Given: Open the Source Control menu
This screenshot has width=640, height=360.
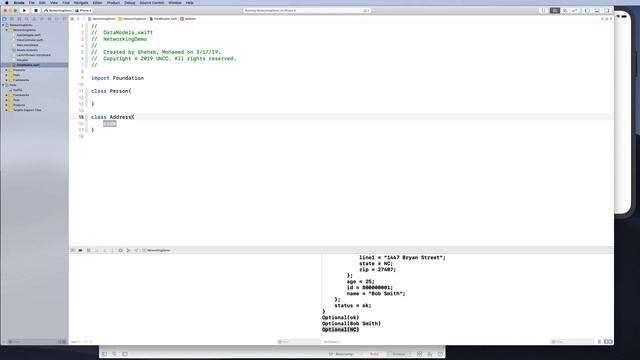Looking at the screenshot, I should pos(151,2).
